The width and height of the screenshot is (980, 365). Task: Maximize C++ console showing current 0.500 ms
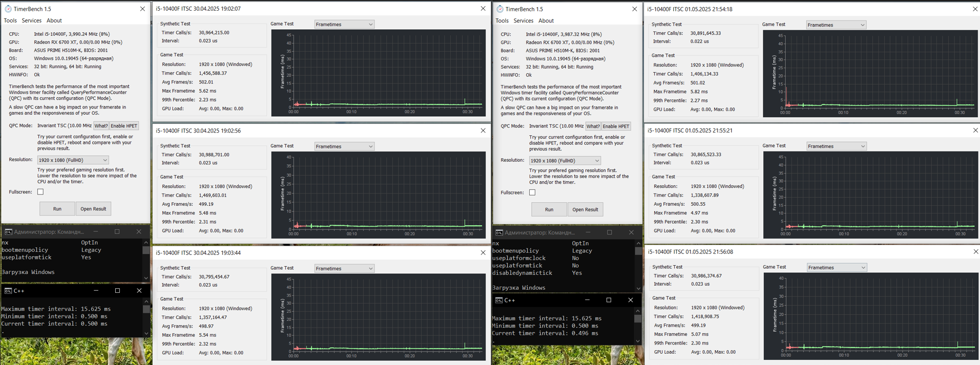pyautogui.click(x=117, y=291)
